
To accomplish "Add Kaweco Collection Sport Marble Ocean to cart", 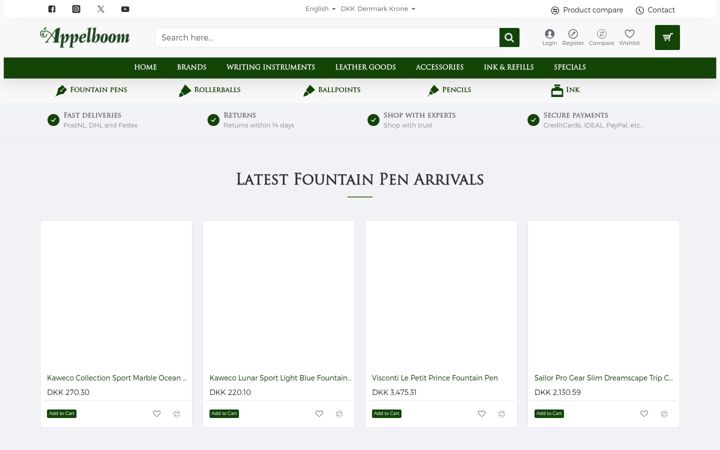I will [62, 413].
